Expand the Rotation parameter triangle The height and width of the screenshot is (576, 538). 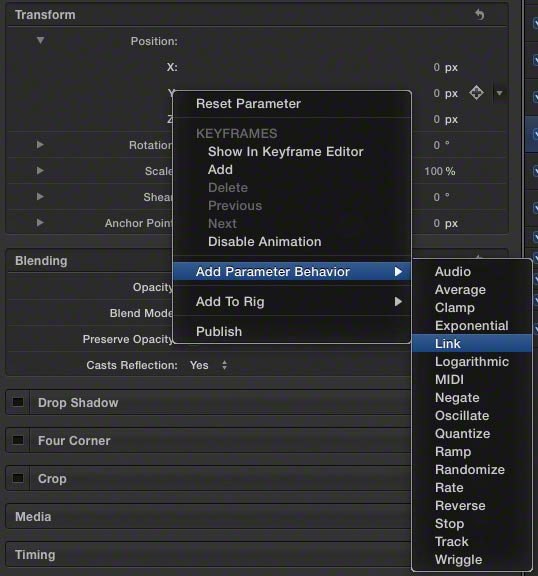(40, 145)
